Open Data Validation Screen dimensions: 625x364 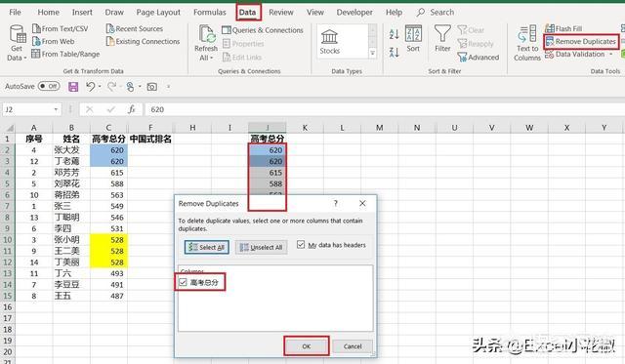pyautogui.click(x=575, y=55)
